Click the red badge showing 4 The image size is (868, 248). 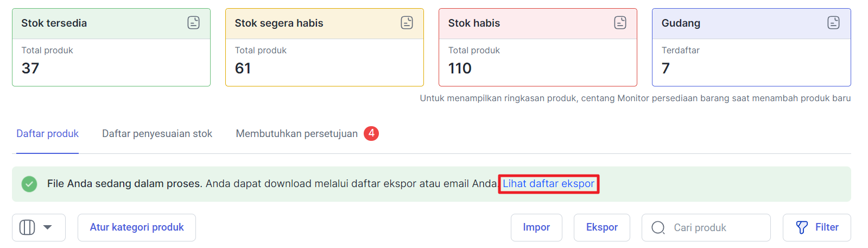[371, 133]
